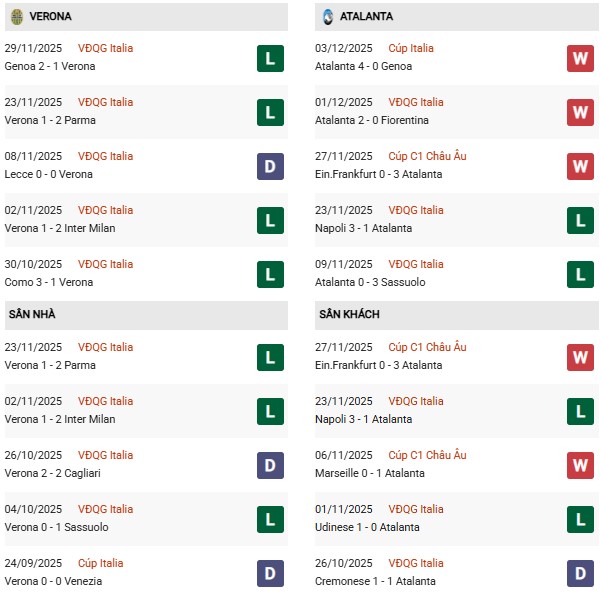Click the L badge for Genoa 2-1 Verona

point(270,59)
